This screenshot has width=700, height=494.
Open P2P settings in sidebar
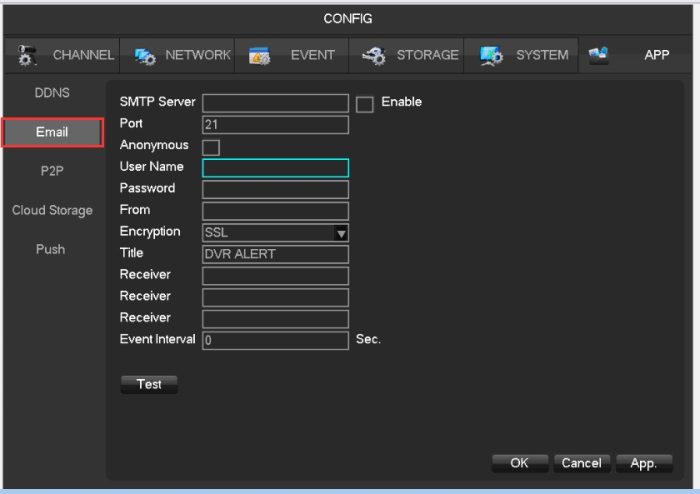[x=52, y=171]
